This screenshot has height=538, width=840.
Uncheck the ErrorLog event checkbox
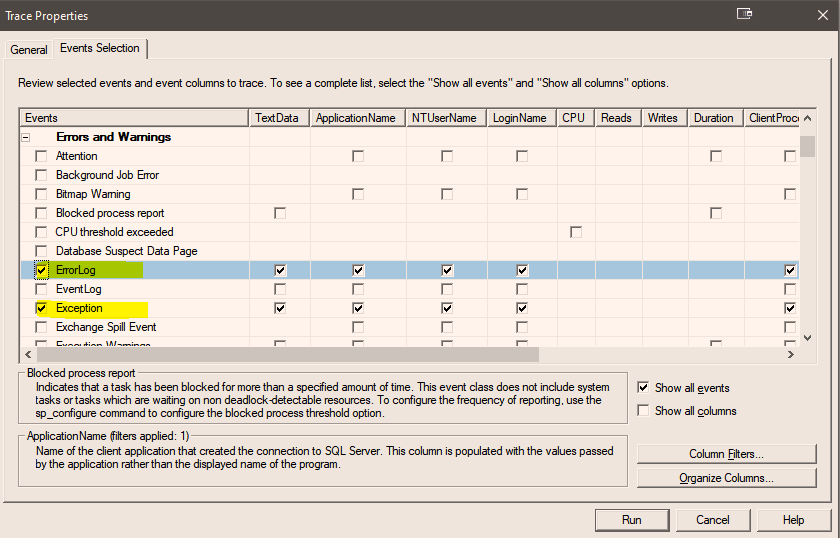point(41,270)
